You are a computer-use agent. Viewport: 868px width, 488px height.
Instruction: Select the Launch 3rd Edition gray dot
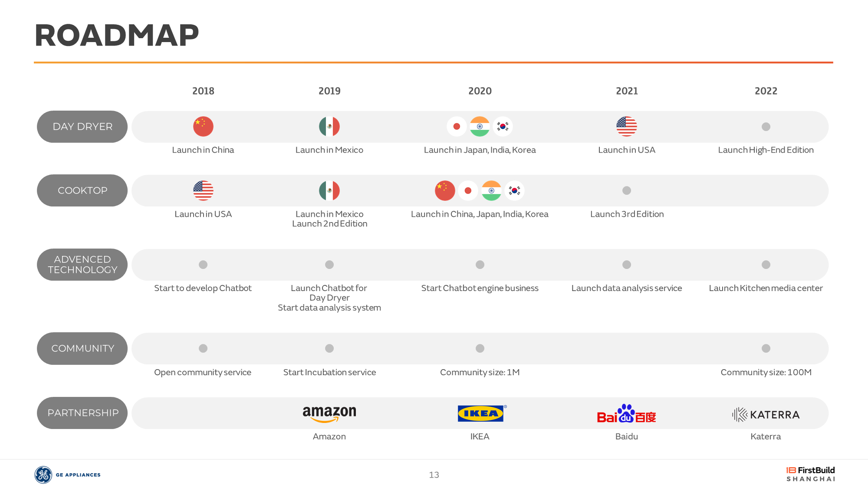click(x=627, y=190)
